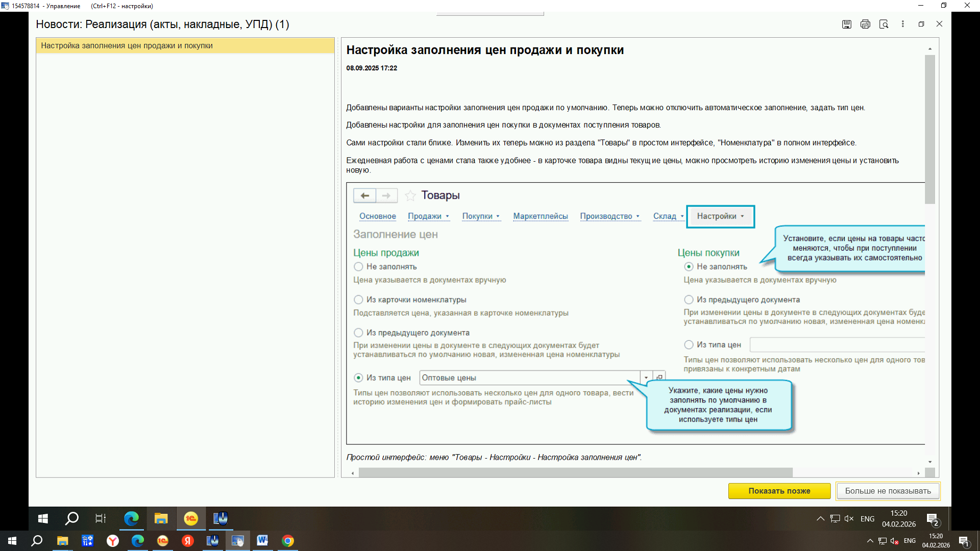Open Yandex Browser taskbar icon
Image resolution: width=980 pixels, height=551 pixels.
112,541
